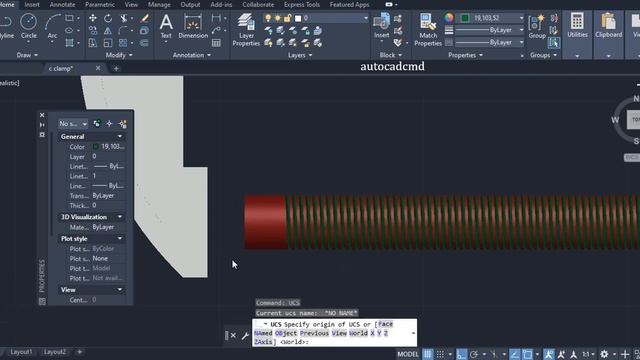Select the Rotate tool
The image size is (640, 360).
pos(108,18)
